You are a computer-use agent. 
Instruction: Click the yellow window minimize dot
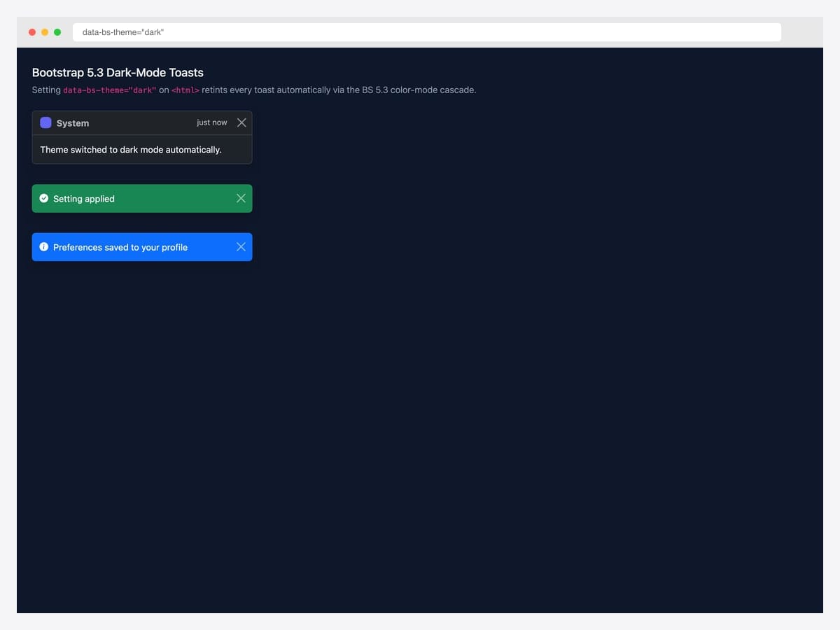coord(45,32)
